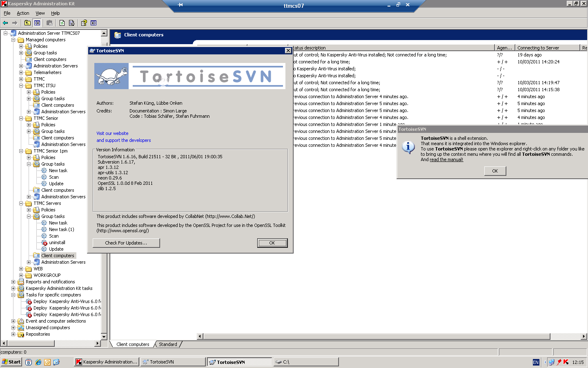Click the Start button
This screenshot has height=368, width=588.
coord(11,362)
